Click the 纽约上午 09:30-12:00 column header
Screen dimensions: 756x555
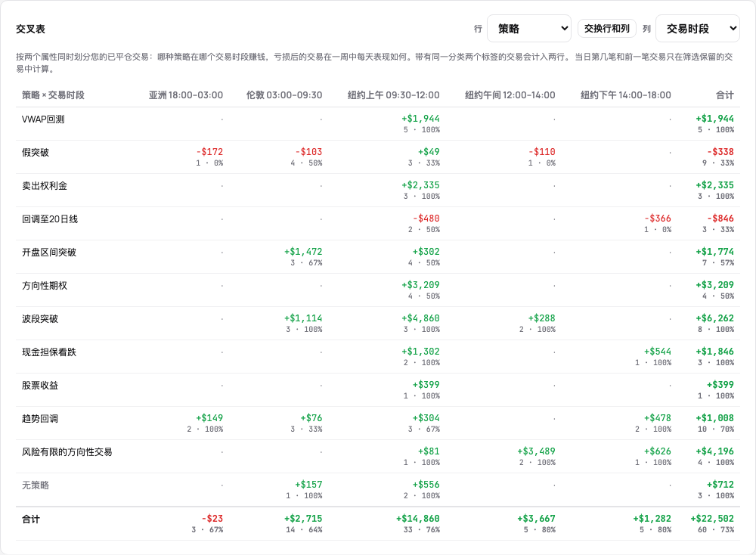(393, 95)
